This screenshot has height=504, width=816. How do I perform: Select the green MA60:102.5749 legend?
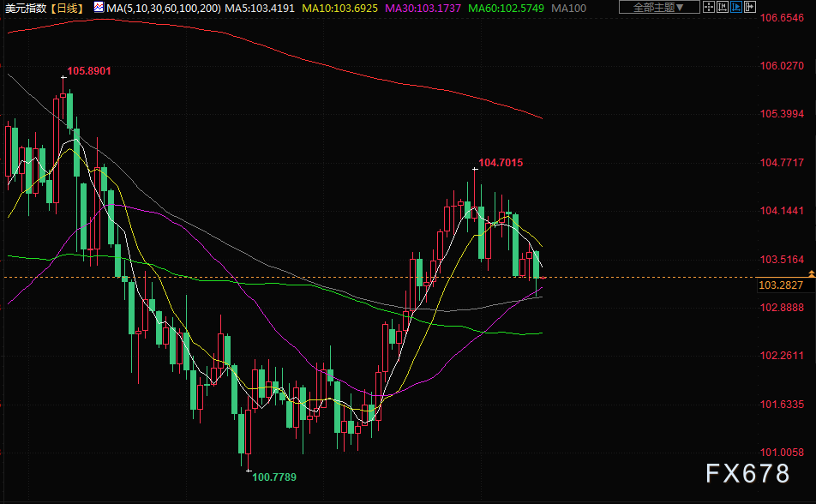506,8
